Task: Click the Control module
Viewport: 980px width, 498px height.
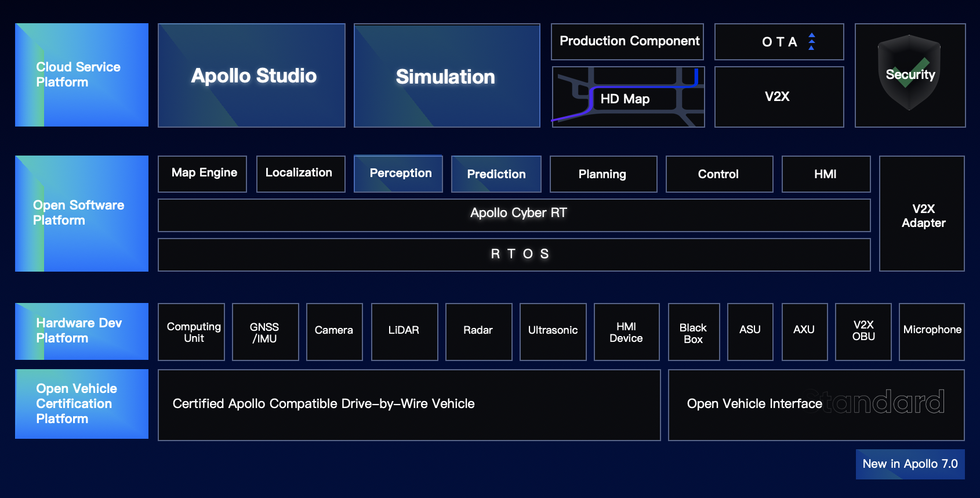Action: click(x=720, y=174)
